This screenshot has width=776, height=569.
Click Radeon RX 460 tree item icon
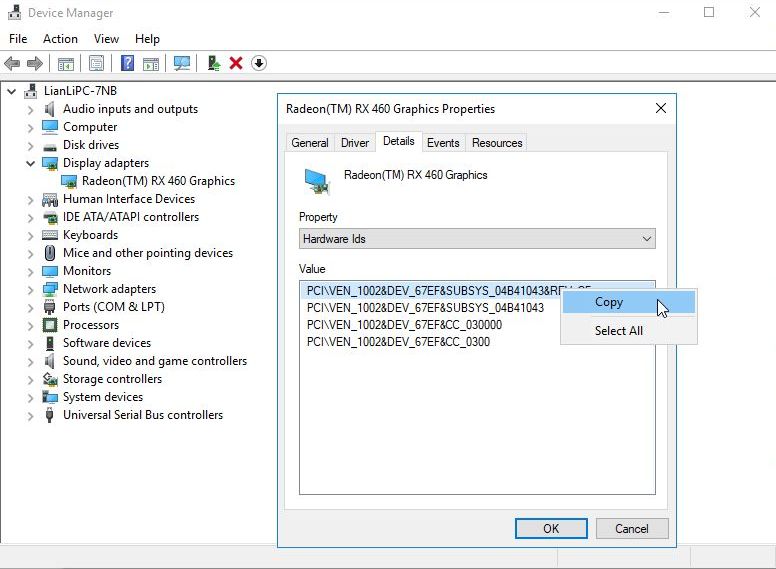pos(69,182)
